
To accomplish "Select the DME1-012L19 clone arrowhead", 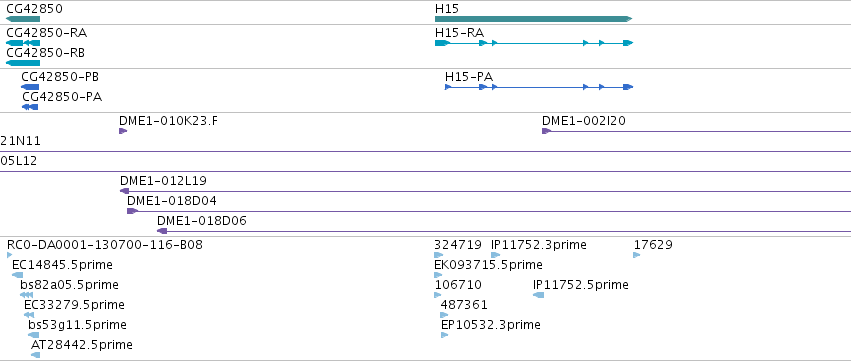I will (x=124, y=191).
